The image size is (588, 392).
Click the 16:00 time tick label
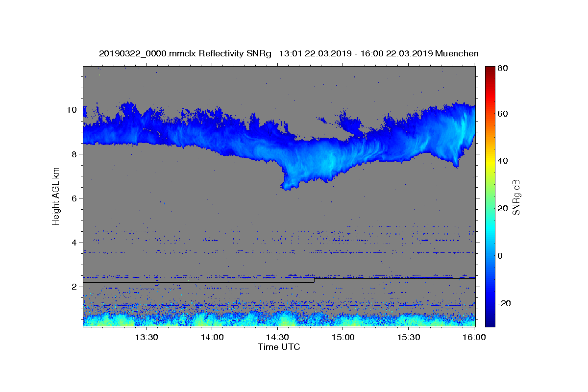[473, 337]
